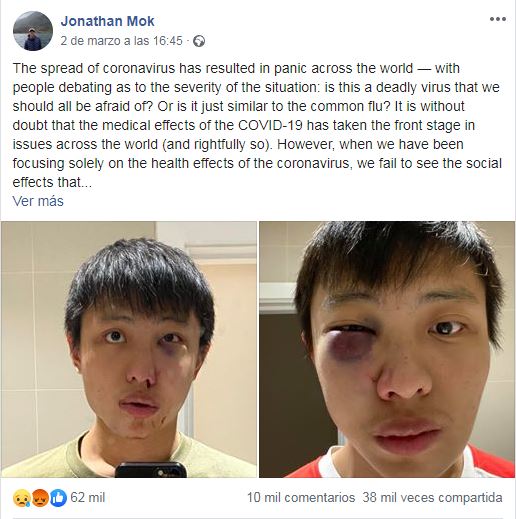The width and height of the screenshot is (516, 519).
Task: Click the post body text paragraph
Action: click(x=257, y=125)
